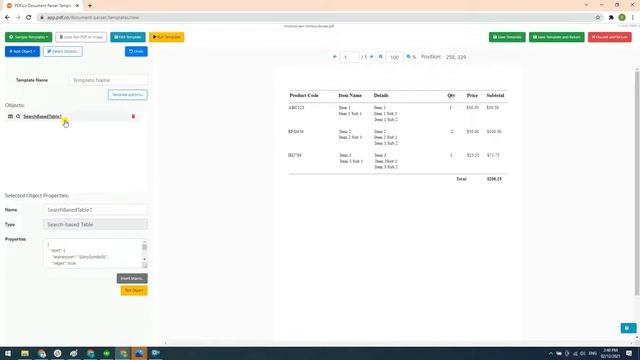Click the help chat widget icon
The image size is (640, 360).
pyautogui.click(x=628, y=328)
